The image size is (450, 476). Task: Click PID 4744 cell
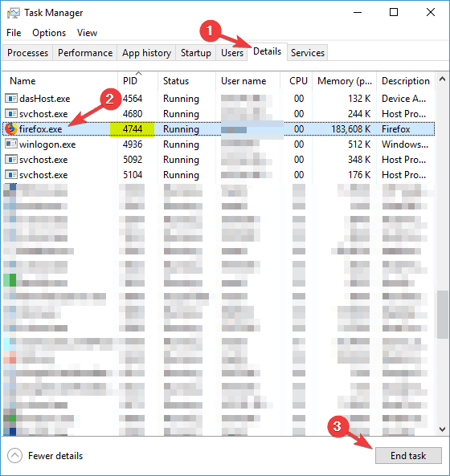(133, 129)
